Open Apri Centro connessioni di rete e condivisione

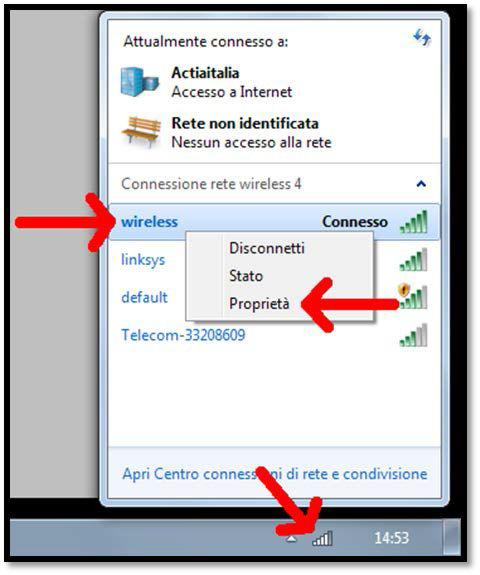coord(275,474)
